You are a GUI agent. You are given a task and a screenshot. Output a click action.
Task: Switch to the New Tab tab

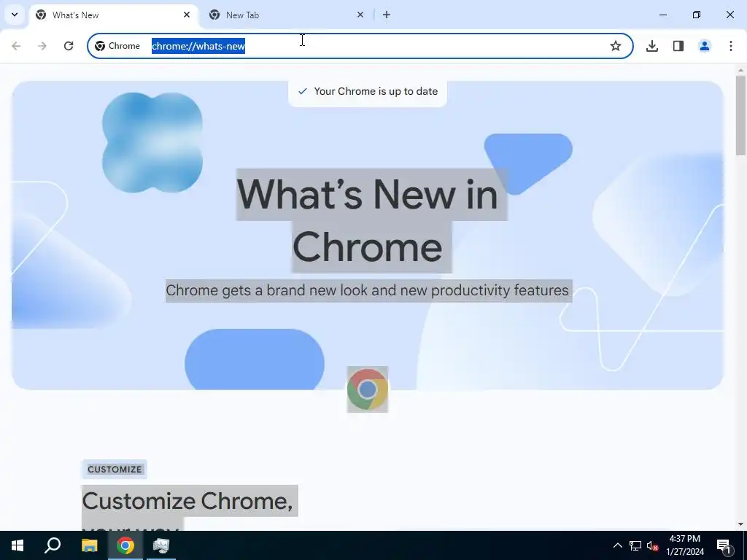coord(286,15)
